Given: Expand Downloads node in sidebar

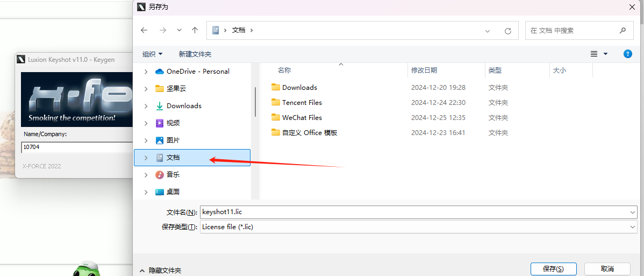Looking at the screenshot, I should click(x=146, y=106).
